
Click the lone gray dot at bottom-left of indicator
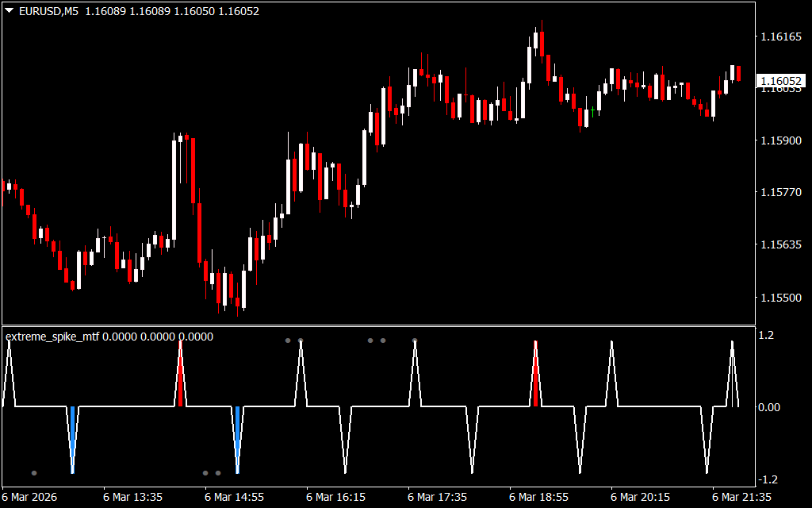[34, 473]
